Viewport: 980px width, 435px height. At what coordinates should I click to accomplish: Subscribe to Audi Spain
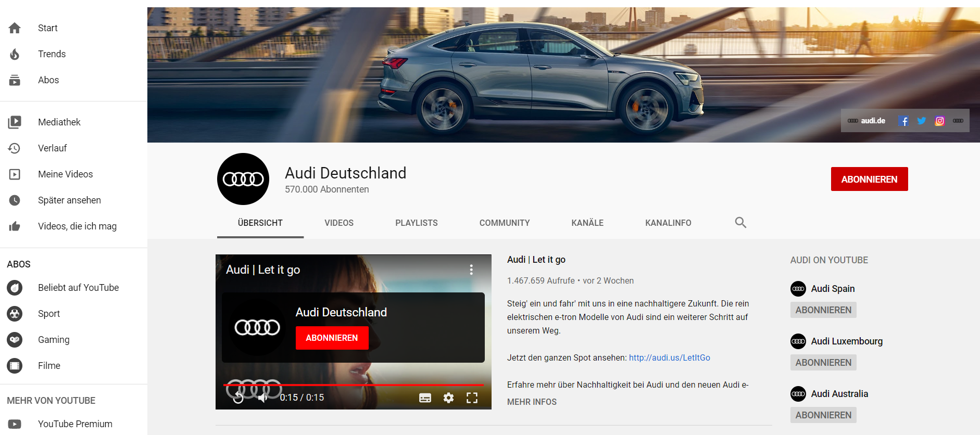[x=823, y=310]
